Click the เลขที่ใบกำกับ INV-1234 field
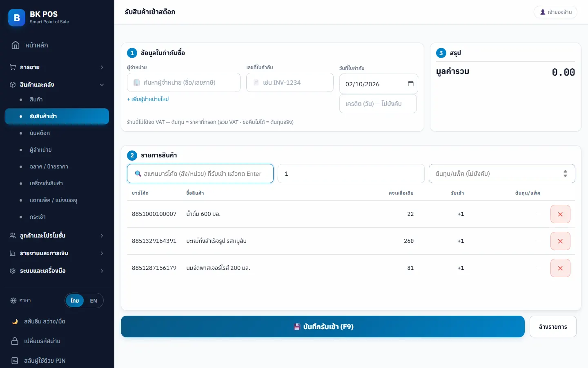This screenshot has height=368, width=588. click(x=290, y=82)
